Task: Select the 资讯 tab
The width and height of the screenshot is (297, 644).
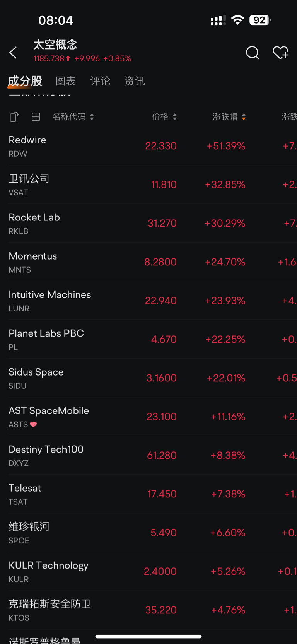Action: (135, 81)
